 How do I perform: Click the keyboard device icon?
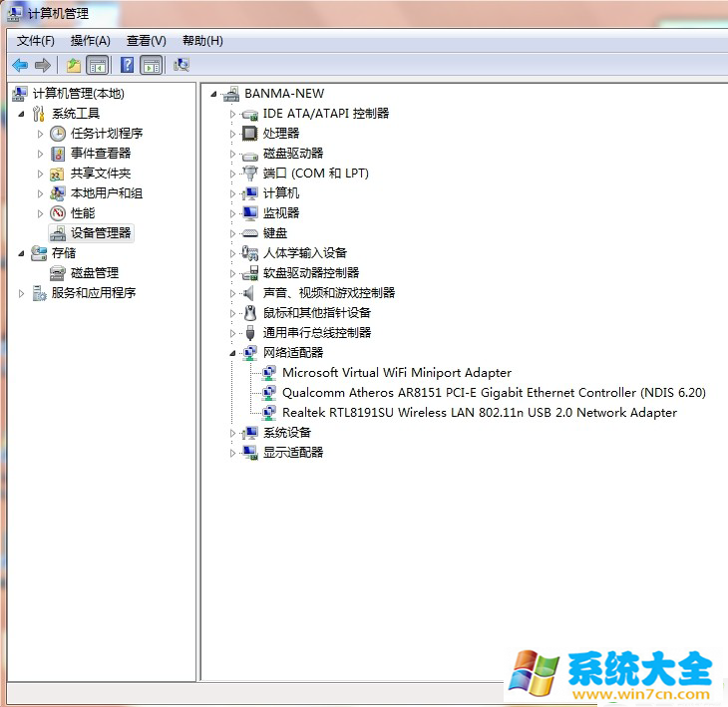pos(249,233)
